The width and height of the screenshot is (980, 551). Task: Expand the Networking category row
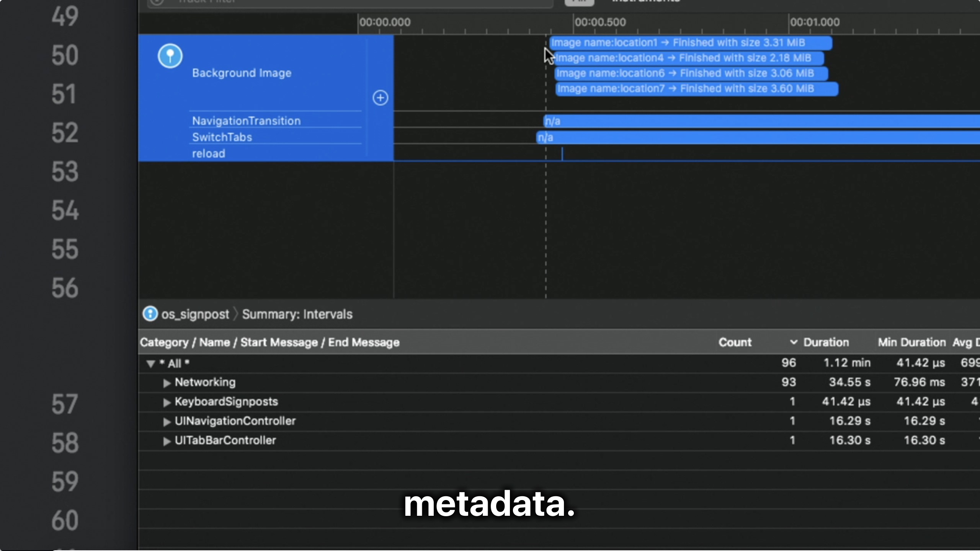tap(167, 383)
